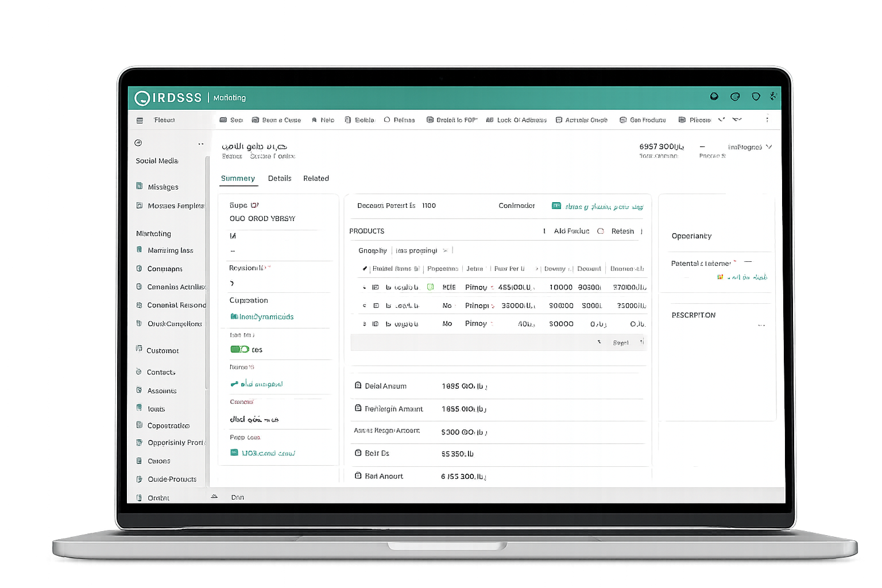Toggle the green switch labeled tes

coord(239,349)
